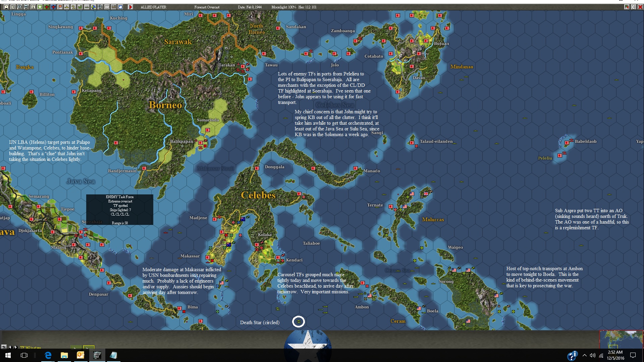
Task: Click next task force arrow bottom left
Action: coord(15,347)
